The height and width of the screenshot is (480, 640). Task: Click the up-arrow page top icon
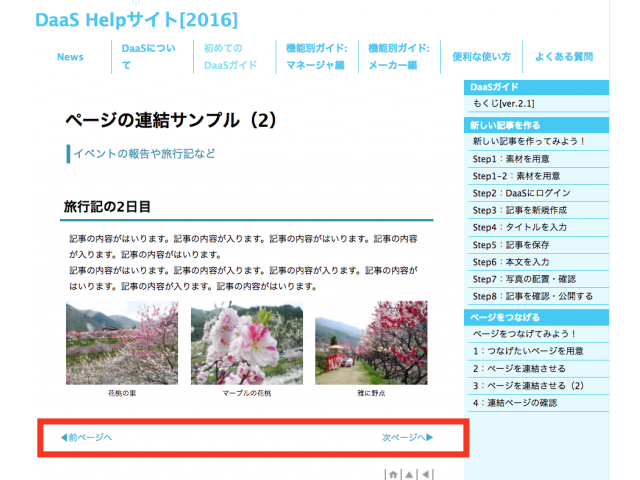point(410,474)
